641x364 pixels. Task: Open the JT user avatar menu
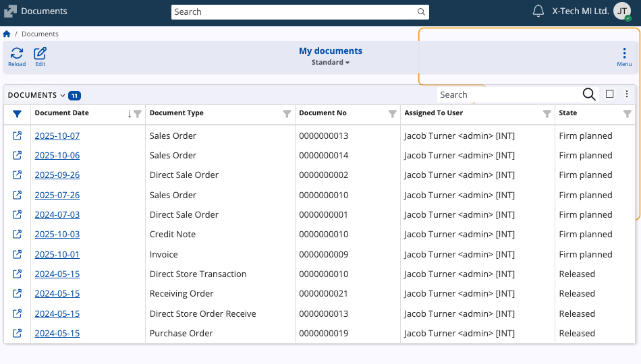pyautogui.click(x=622, y=11)
